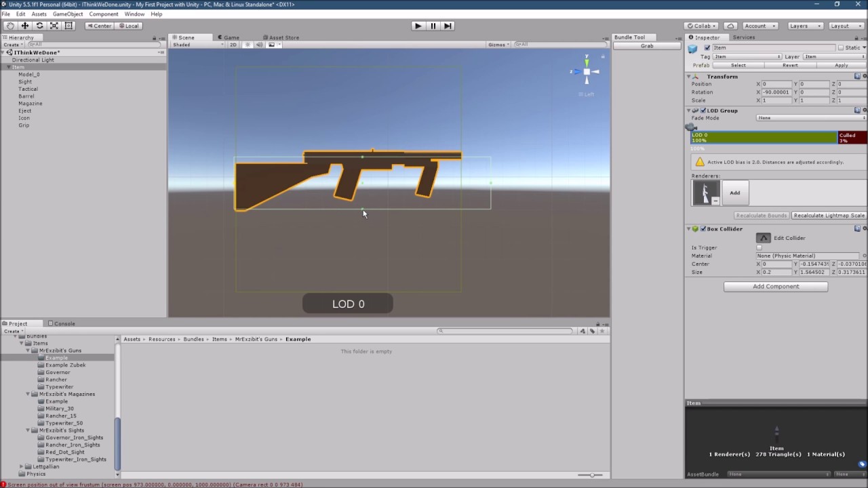The width and height of the screenshot is (868, 488).
Task: Open the Layer dropdown in Inspector
Action: pos(835,57)
